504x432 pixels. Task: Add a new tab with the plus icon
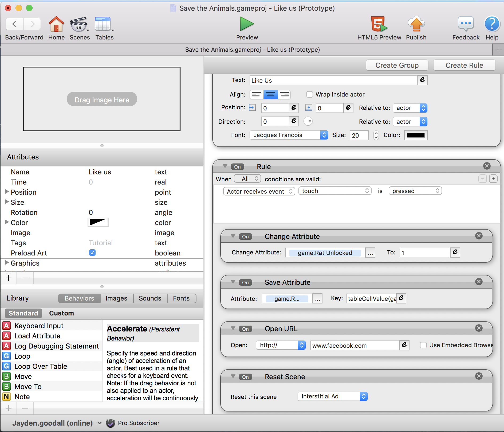coord(498,50)
